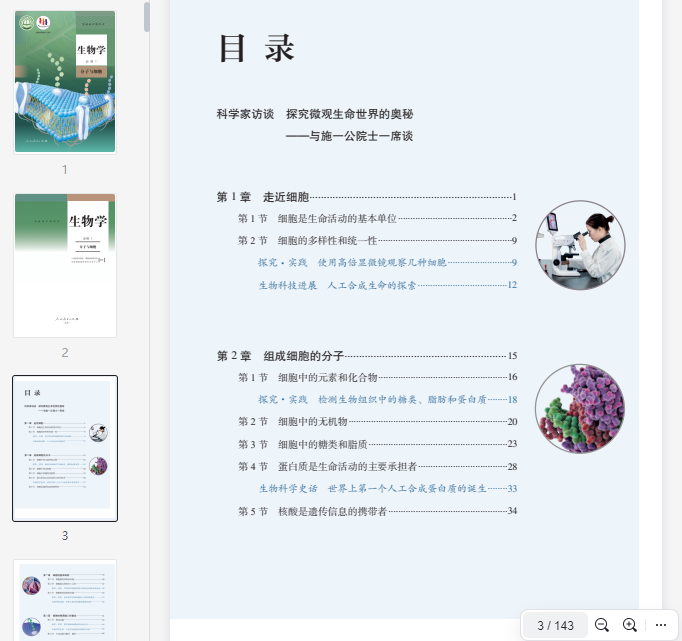Click entry 细胞中的糖类和脂质
The height and width of the screenshot is (641, 682).
[377, 444]
